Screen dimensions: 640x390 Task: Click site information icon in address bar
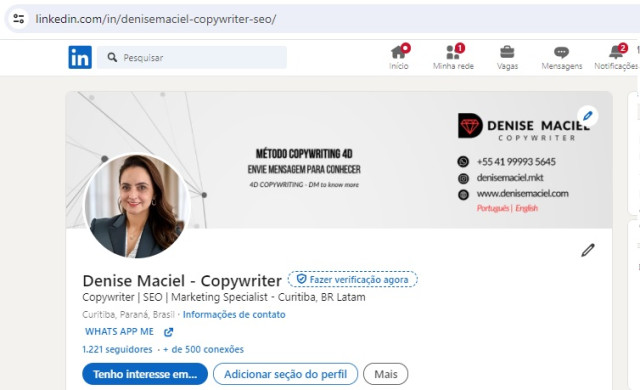click(x=18, y=18)
